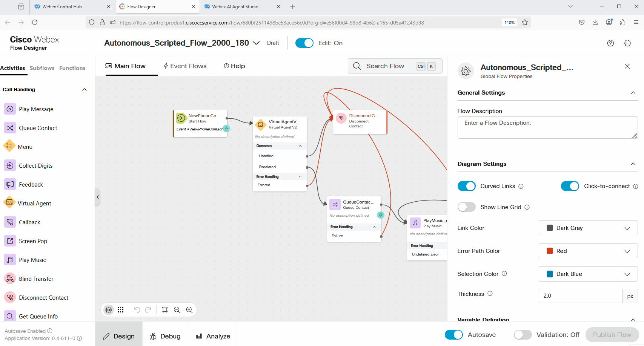Click the Debug button
The image size is (644, 346).
pyautogui.click(x=165, y=336)
